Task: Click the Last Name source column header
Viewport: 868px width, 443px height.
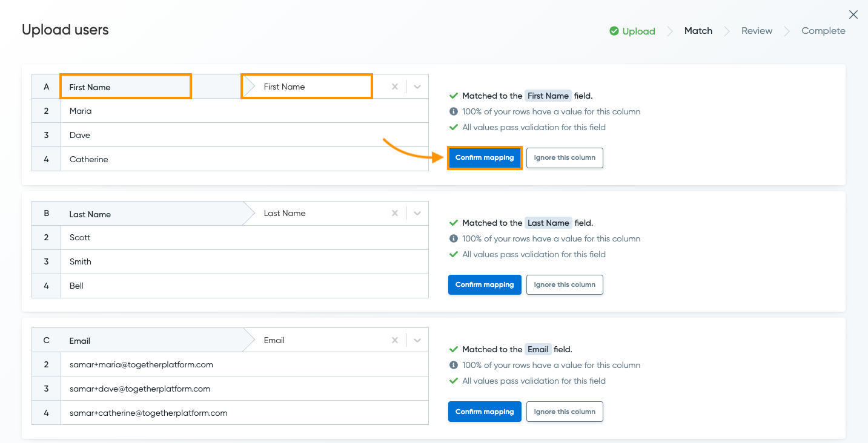Action: [151, 214]
